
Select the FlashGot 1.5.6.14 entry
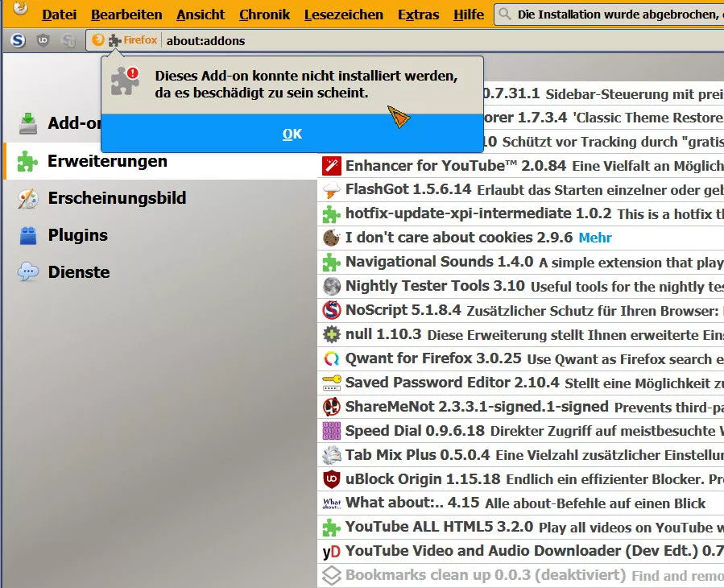(521, 190)
